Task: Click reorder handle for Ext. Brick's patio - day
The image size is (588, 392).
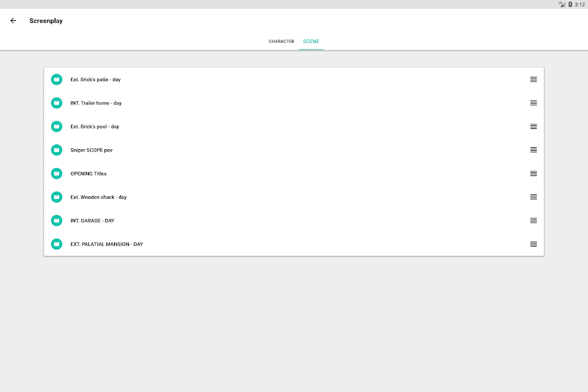Action: pos(533,79)
